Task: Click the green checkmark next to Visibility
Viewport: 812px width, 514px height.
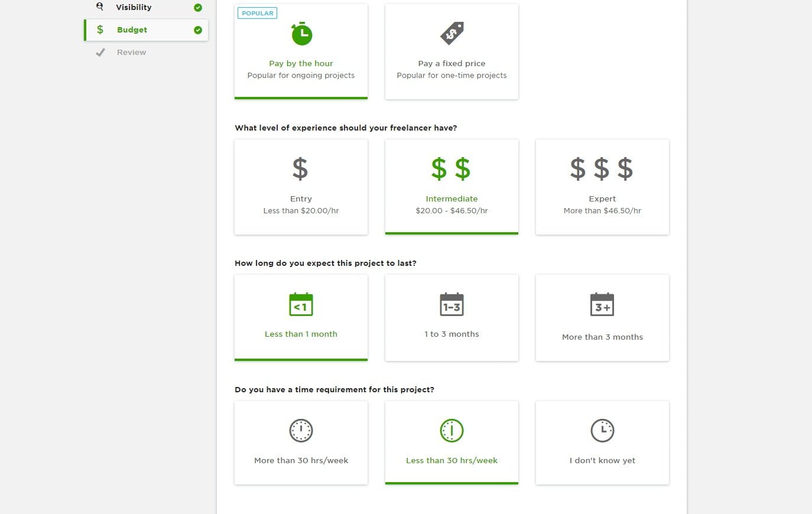Action: [198, 8]
